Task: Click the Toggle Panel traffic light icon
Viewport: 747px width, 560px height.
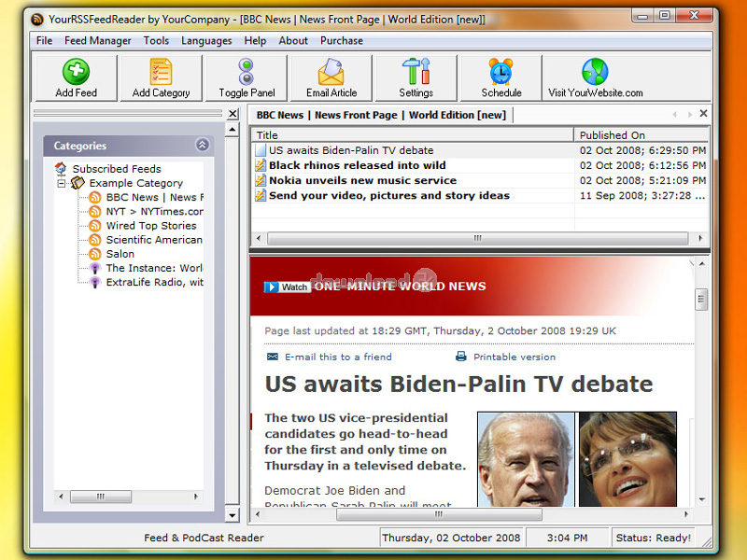Action: 246,72
